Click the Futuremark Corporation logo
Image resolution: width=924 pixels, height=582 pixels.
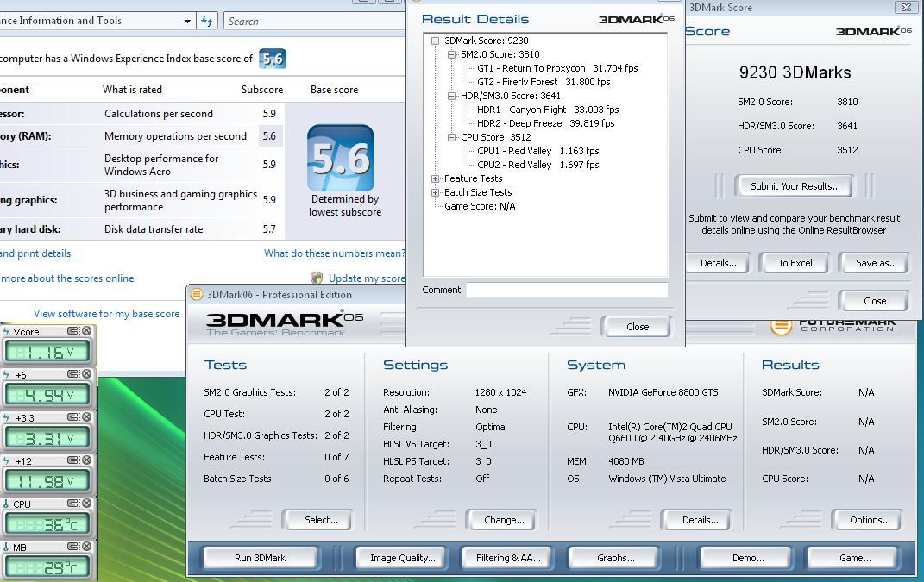[833, 326]
